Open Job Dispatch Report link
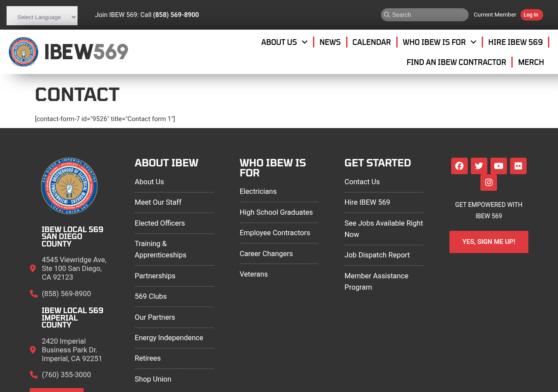This screenshot has width=558, height=392. 377,255
